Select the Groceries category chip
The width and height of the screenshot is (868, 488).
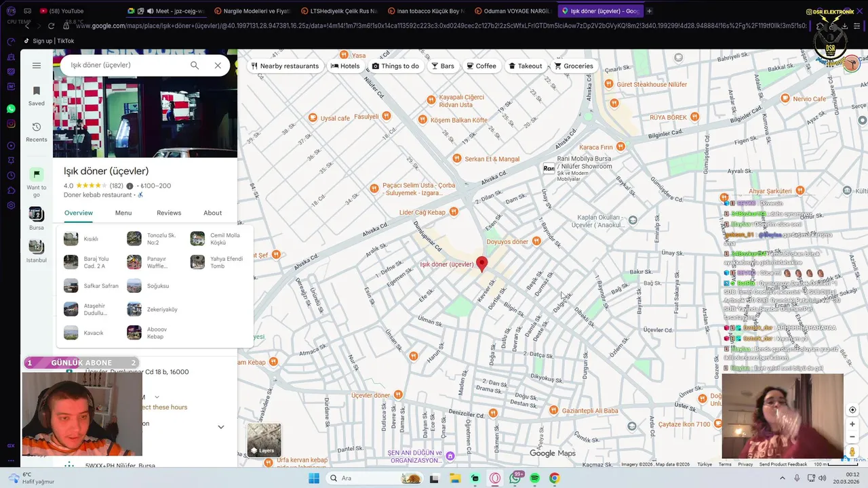[574, 66]
